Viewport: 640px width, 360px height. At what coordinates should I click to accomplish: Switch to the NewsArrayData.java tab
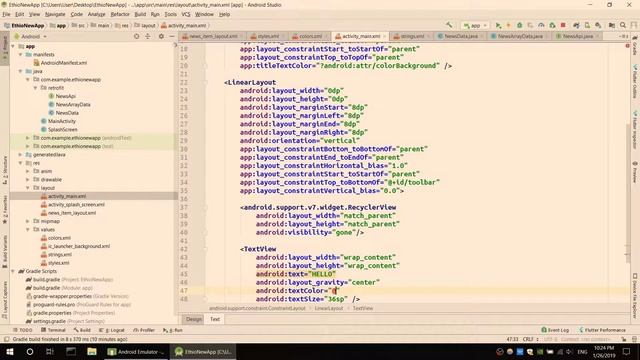(520, 36)
